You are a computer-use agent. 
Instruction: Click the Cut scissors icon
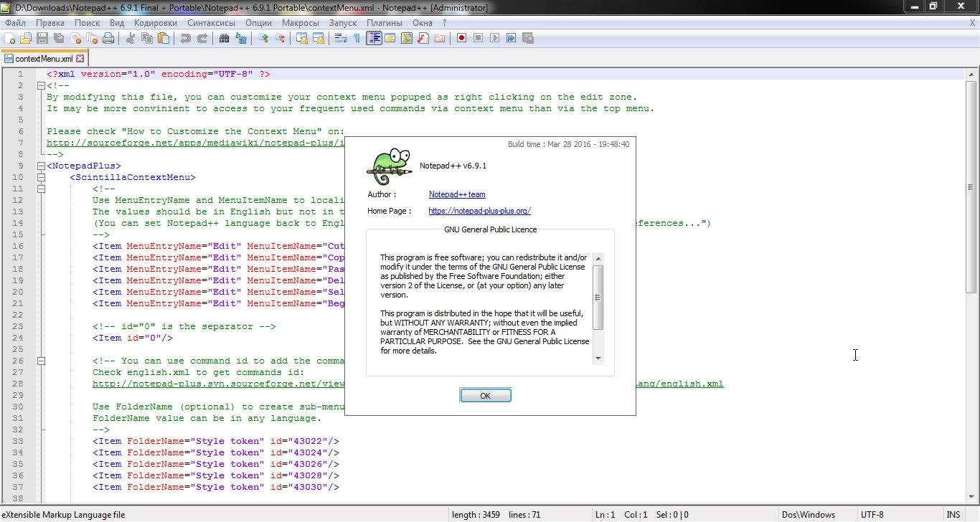tap(130, 38)
